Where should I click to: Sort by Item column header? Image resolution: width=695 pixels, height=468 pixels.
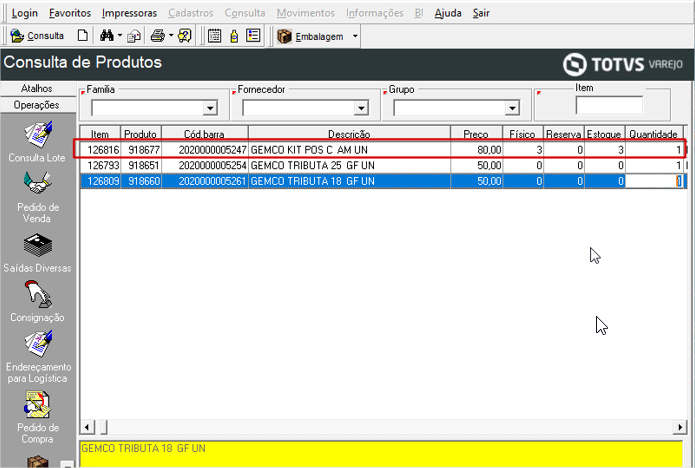[x=100, y=134]
